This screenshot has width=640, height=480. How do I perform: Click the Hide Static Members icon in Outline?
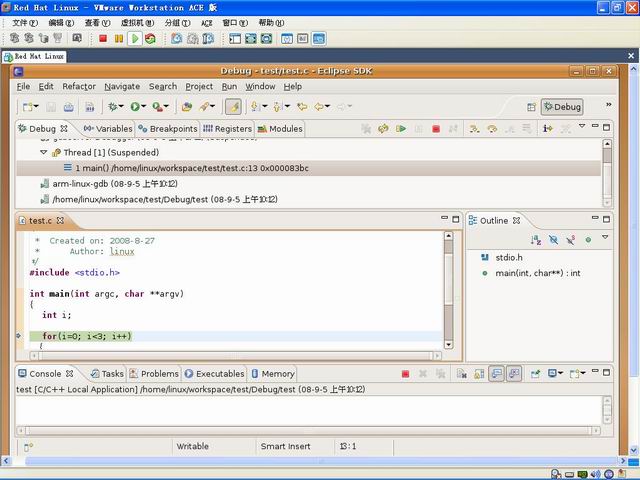pyautogui.click(x=571, y=240)
